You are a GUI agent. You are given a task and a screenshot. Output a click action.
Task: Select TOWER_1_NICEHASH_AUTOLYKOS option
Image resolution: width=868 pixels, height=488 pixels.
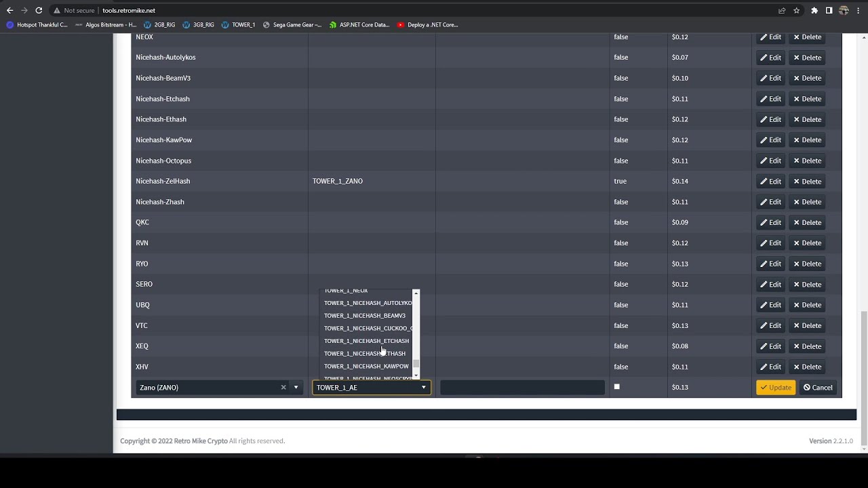click(367, 303)
